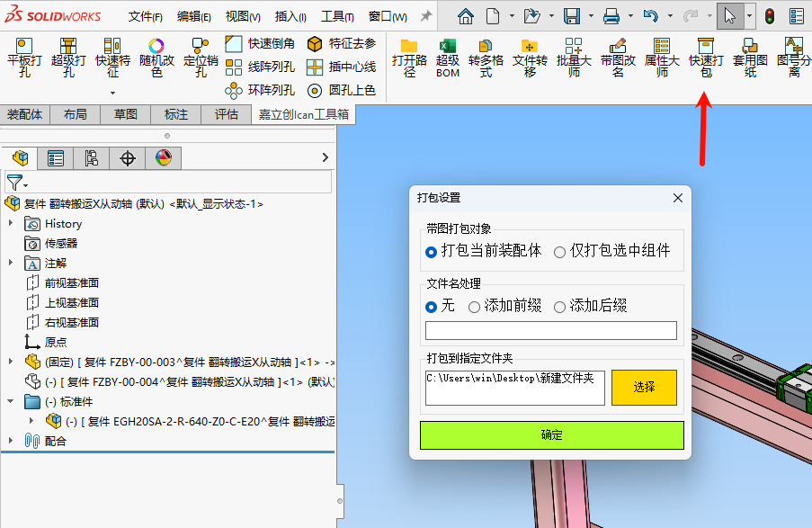812x528 pixels.
Task: Select 仅打包选中组件 radio option
Action: pyautogui.click(x=559, y=252)
